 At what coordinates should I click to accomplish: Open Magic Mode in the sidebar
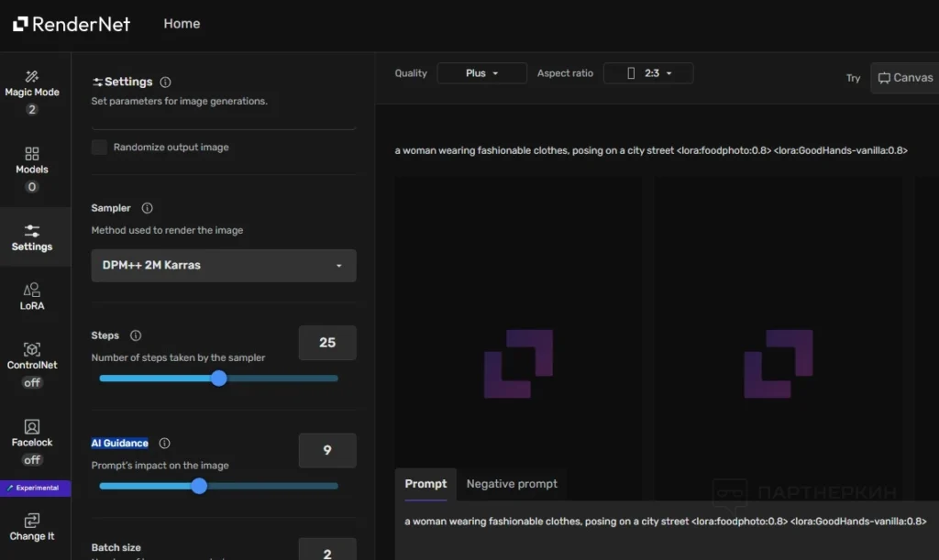click(32, 92)
